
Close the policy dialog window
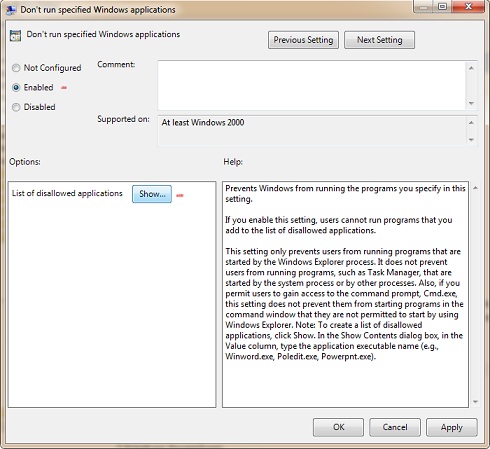click(x=468, y=7)
